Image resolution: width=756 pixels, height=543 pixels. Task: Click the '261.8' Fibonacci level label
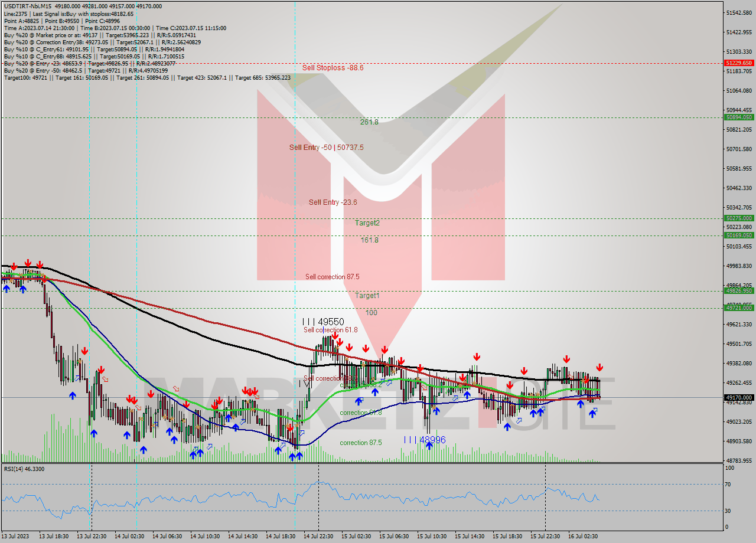(369, 122)
